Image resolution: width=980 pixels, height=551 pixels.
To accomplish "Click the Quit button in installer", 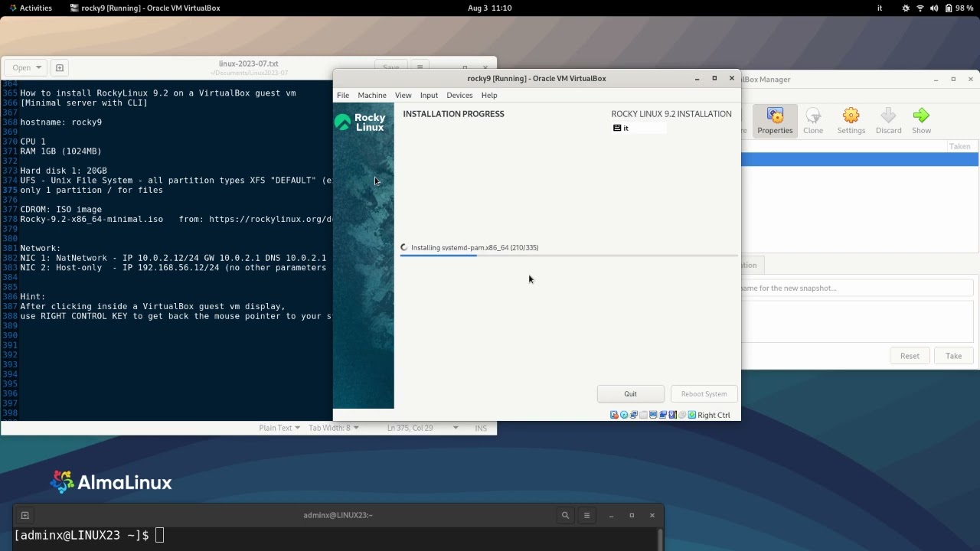I will [630, 393].
